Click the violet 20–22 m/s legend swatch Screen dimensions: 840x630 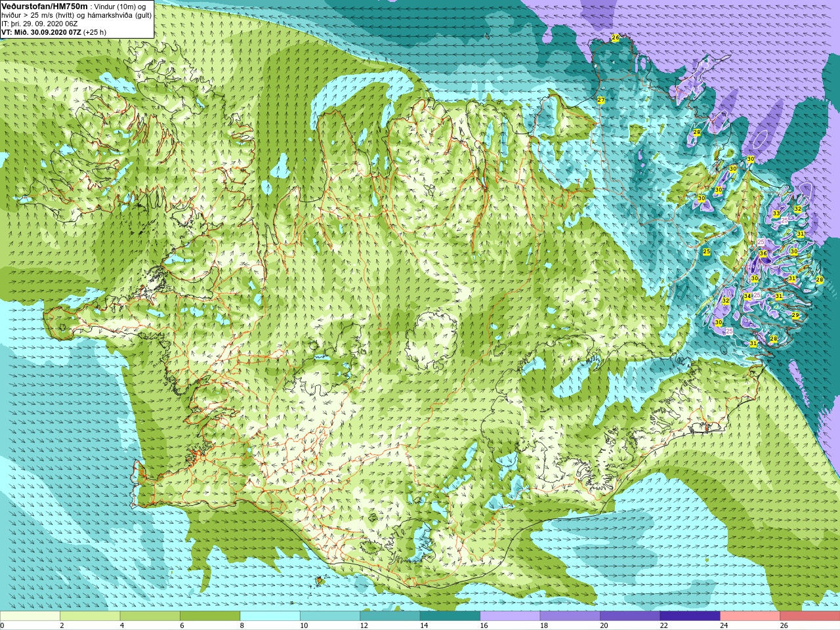(x=630, y=616)
